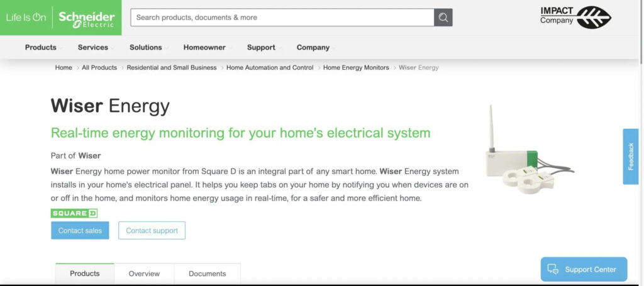Click the Part of Wiser text
The image size is (644, 286).
pyautogui.click(x=75, y=155)
